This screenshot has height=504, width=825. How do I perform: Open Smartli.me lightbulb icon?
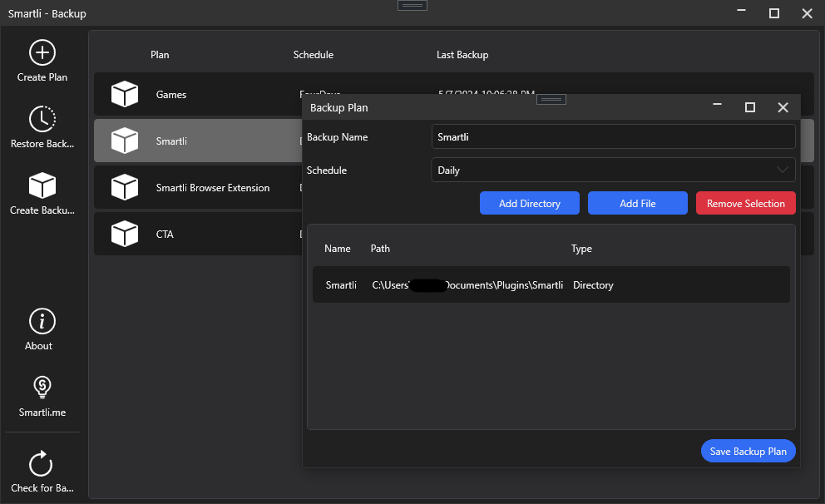(x=42, y=387)
